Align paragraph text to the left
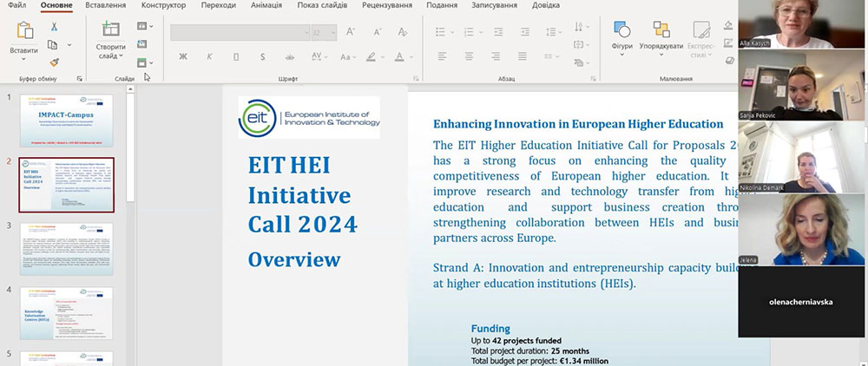The image size is (868, 366). click(x=442, y=56)
